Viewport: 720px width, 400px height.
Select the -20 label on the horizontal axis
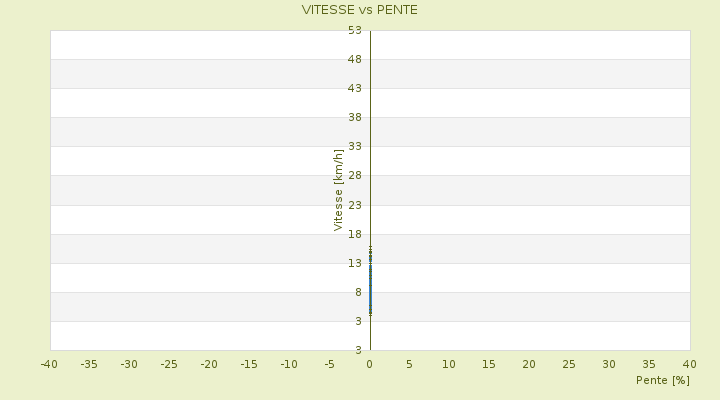[x=209, y=363]
